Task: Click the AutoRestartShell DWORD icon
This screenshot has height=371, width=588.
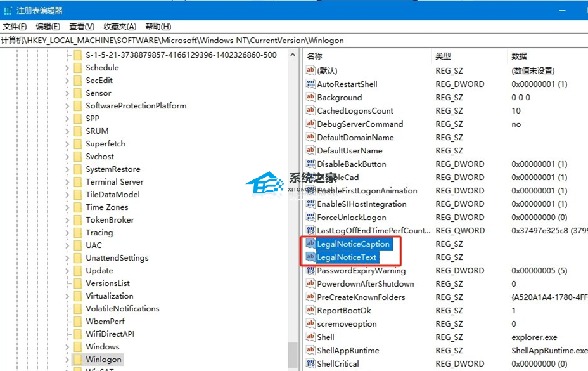Action: click(x=310, y=84)
